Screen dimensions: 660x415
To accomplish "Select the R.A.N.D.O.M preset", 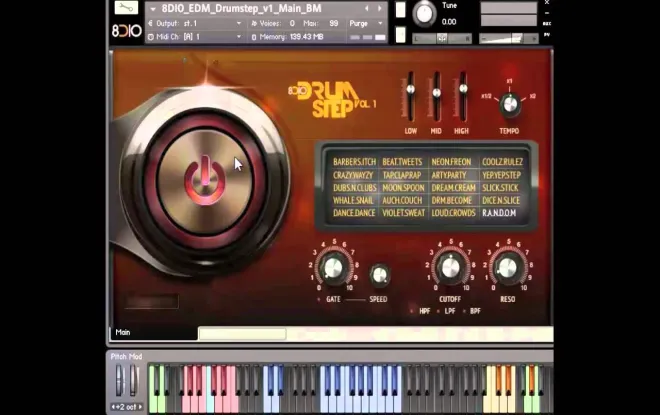I will point(499,213).
